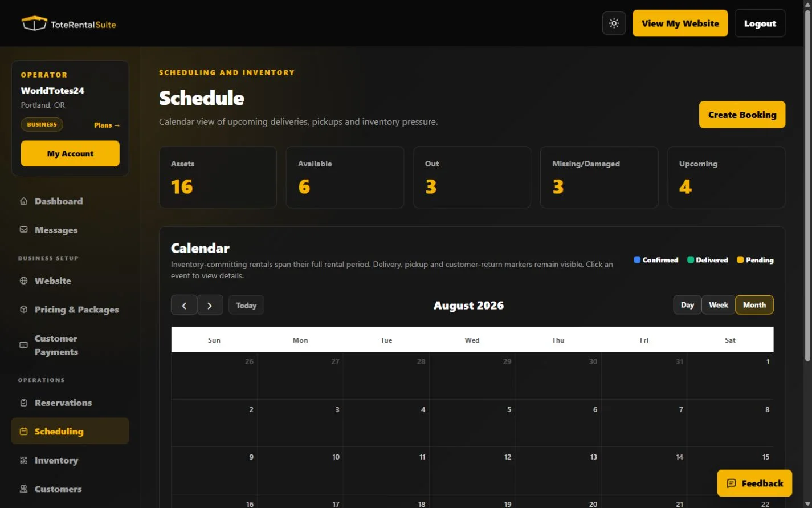Open Website under Business Setup
Image resolution: width=812 pixels, height=508 pixels.
70,281
